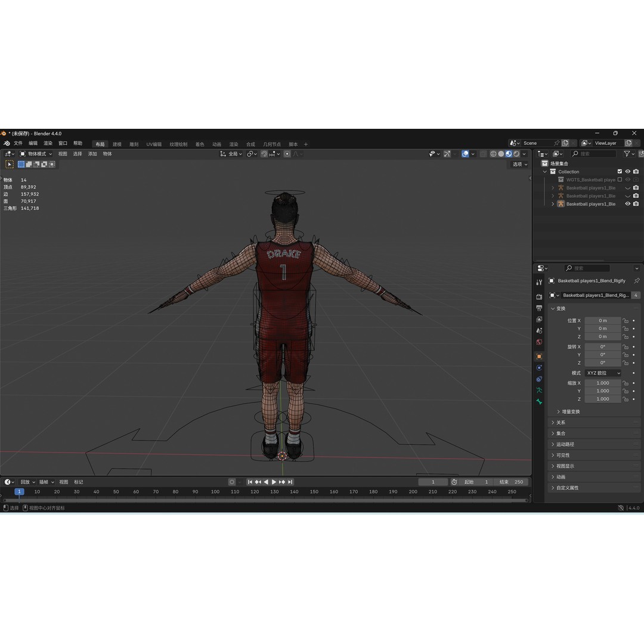Viewport: 644px width, 644px height.
Task: Click the timeline end frame 250 field
Action: 512,482
